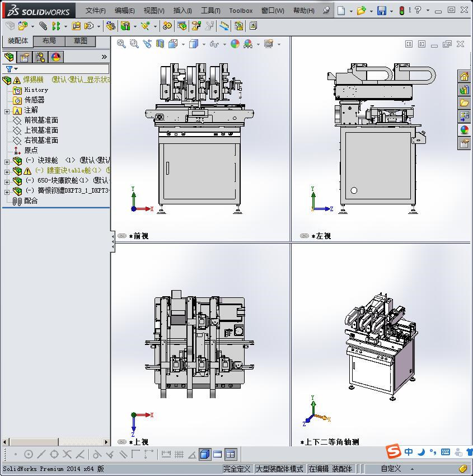This screenshot has width=473, height=476.
Task: Open the View Orientation dropdown
Action: coord(182,44)
